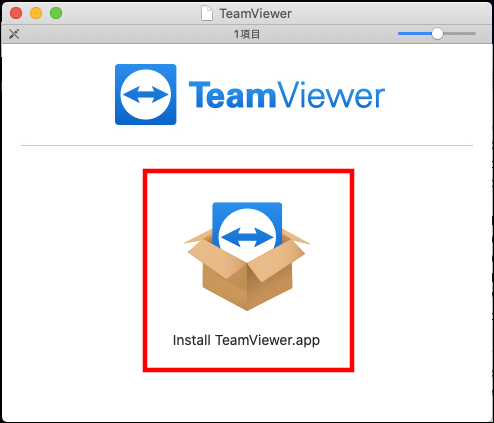Zoom the window using the green button
Screen dimensions: 494x423
[x=56, y=13]
